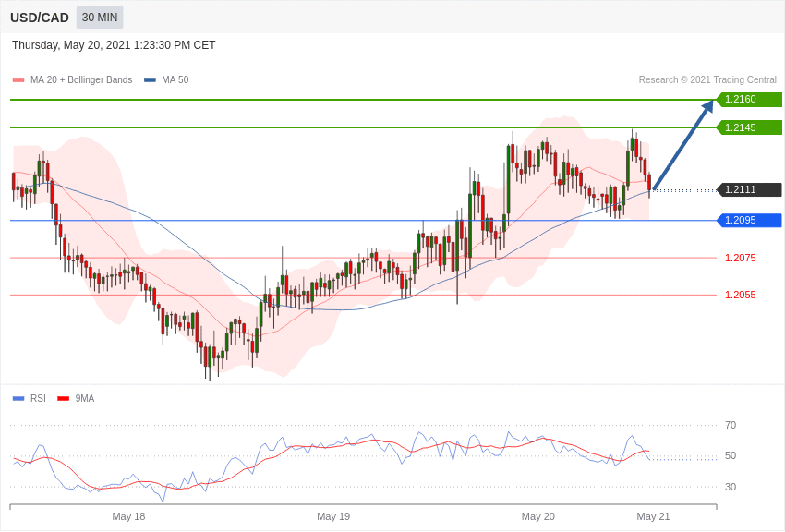Viewport: 785px width, 532px height.
Task: Click the RSI legend label
Action: [38, 398]
